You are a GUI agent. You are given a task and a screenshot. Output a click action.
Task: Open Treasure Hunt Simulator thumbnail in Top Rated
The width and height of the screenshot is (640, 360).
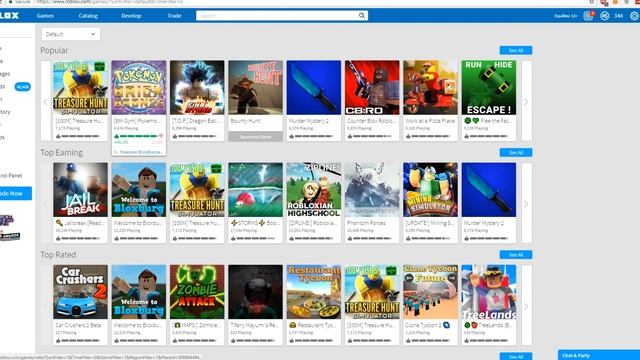click(372, 292)
